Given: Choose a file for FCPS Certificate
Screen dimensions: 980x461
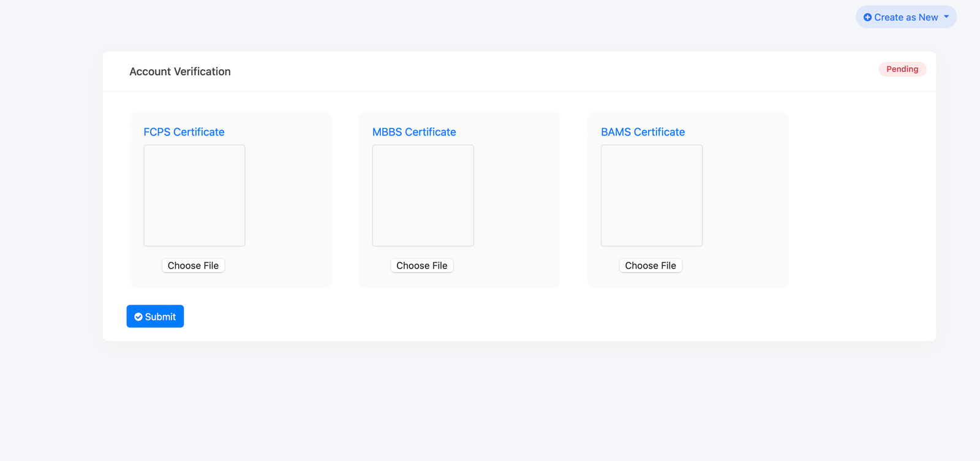Looking at the screenshot, I should click(x=193, y=265).
